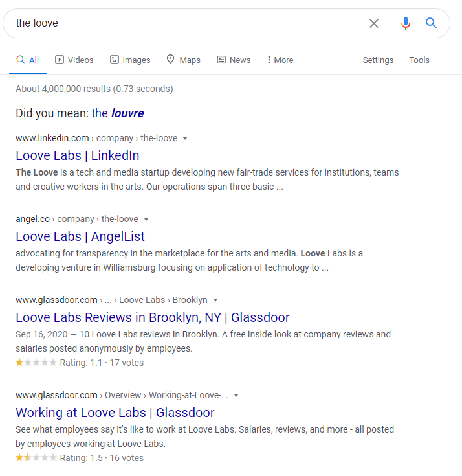The height and width of the screenshot is (476, 462).
Task: Start voice search with the microphone icon
Action: coord(406,23)
